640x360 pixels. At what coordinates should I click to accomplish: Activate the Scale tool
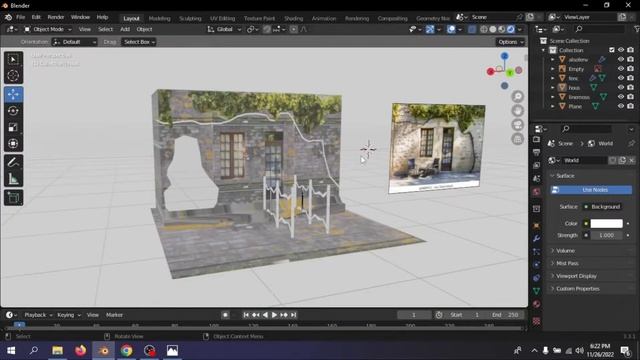pos(13,127)
